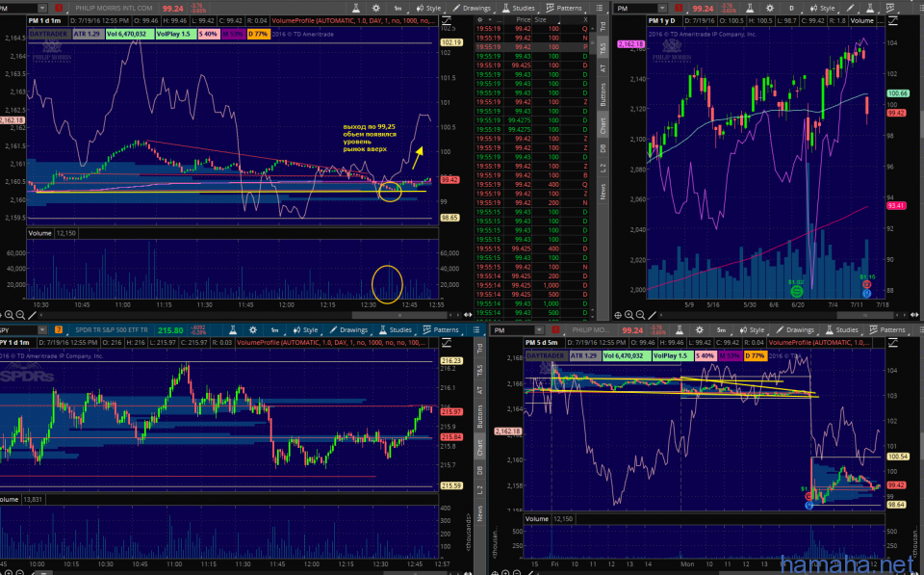Open chart settings gear in top-left PM 1m chart
Viewport: 924px width, 575px height.
point(376,9)
